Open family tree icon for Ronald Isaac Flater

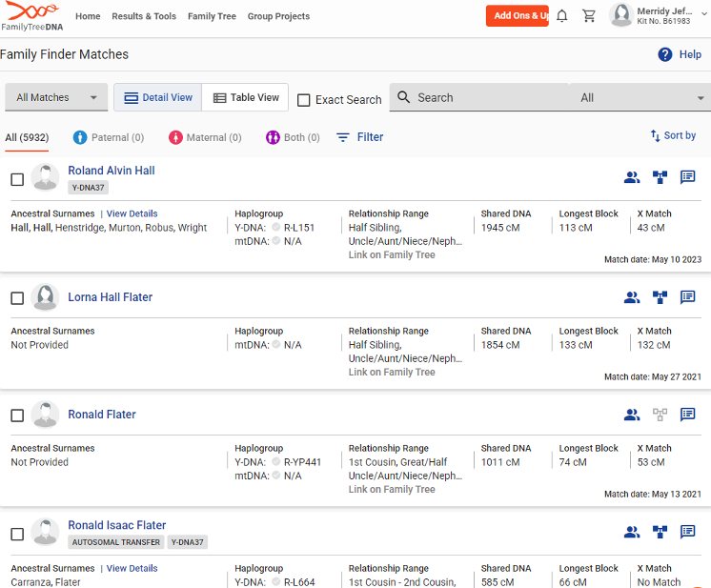click(660, 532)
